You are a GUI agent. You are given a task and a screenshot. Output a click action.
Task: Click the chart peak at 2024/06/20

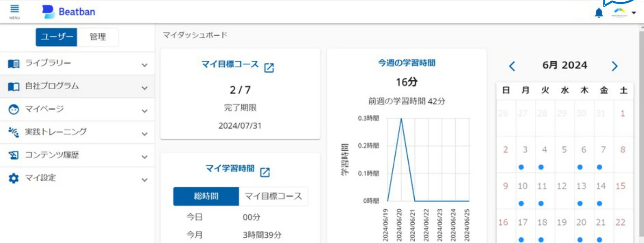(x=401, y=118)
